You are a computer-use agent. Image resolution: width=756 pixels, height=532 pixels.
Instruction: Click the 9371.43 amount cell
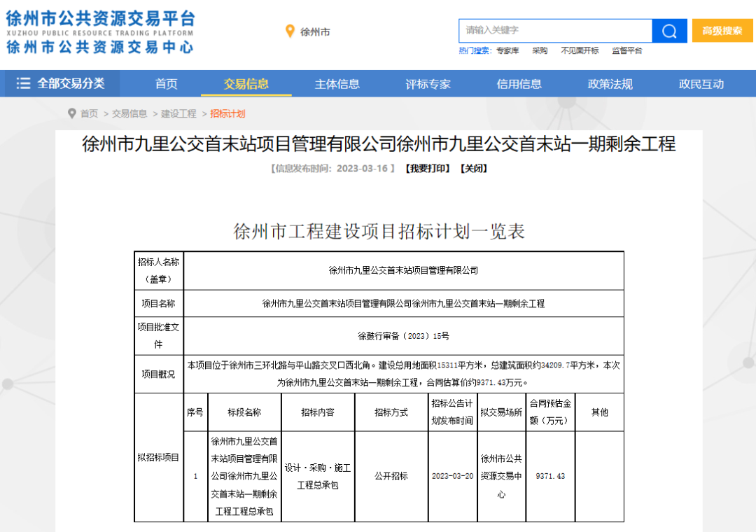click(x=550, y=476)
